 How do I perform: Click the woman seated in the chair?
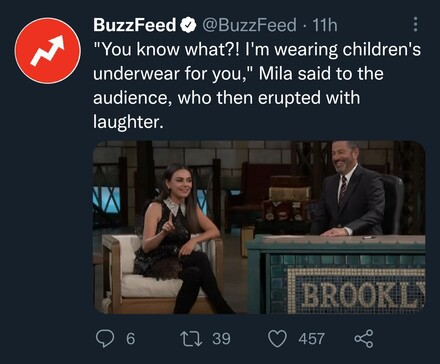(x=180, y=238)
